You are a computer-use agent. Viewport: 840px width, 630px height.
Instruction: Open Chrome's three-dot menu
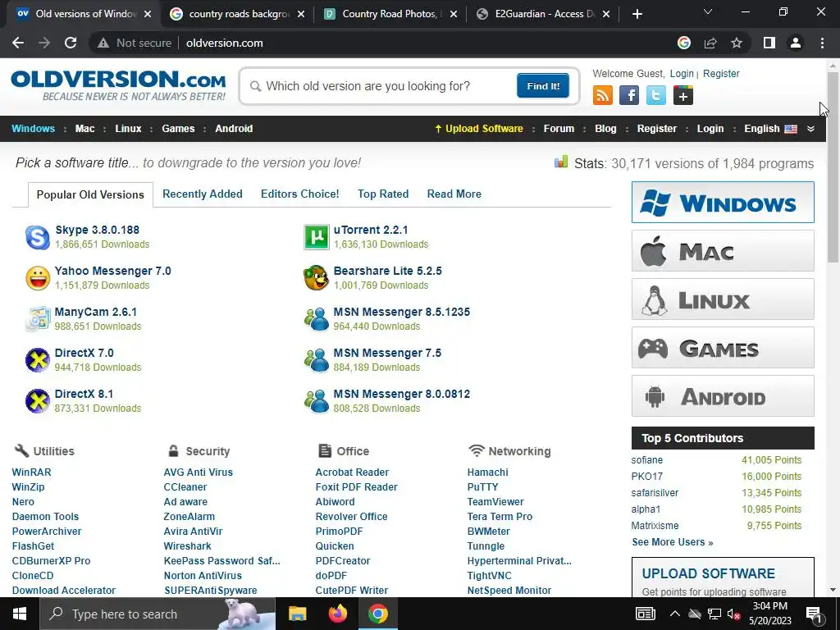[822, 43]
